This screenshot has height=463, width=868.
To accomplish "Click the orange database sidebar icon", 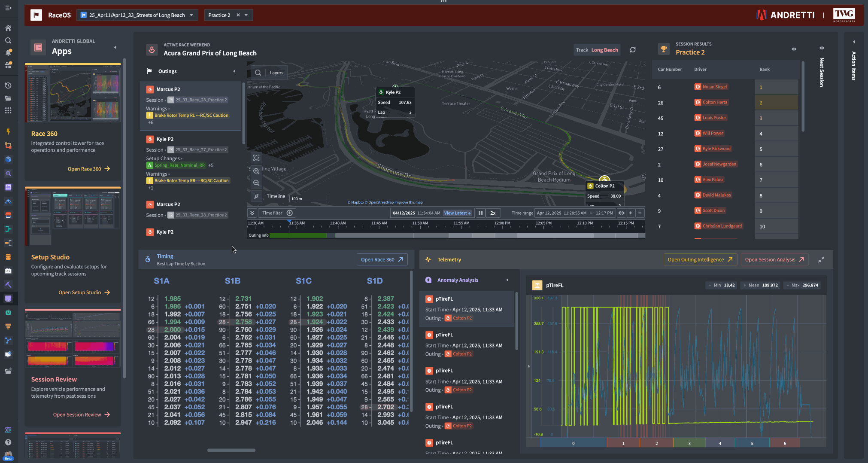I will tap(8, 257).
